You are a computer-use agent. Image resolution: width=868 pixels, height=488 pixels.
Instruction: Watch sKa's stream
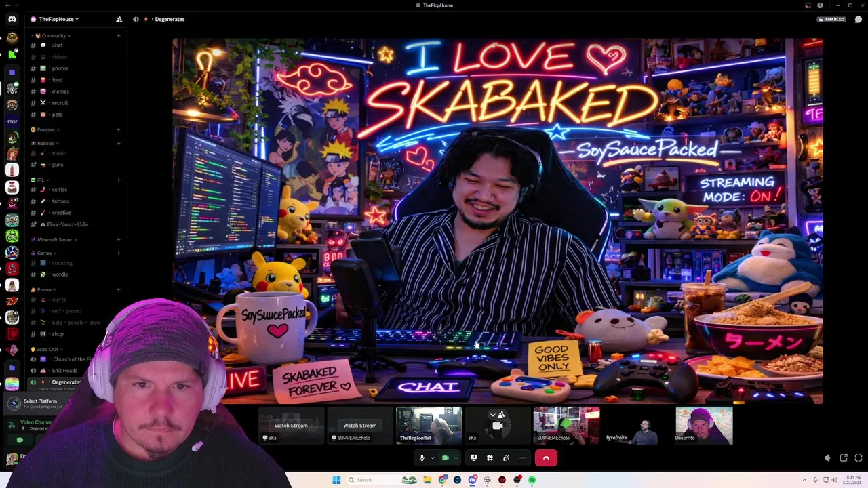coord(291,426)
